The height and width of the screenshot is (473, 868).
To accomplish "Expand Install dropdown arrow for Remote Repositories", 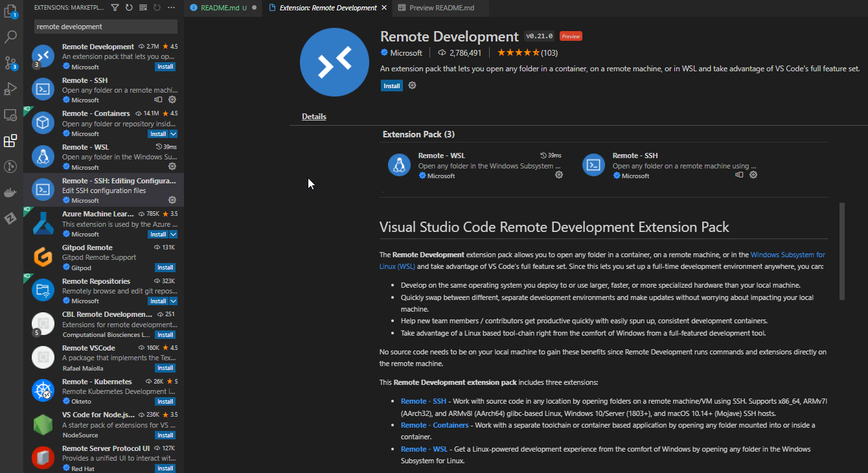I will pyautogui.click(x=173, y=301).
